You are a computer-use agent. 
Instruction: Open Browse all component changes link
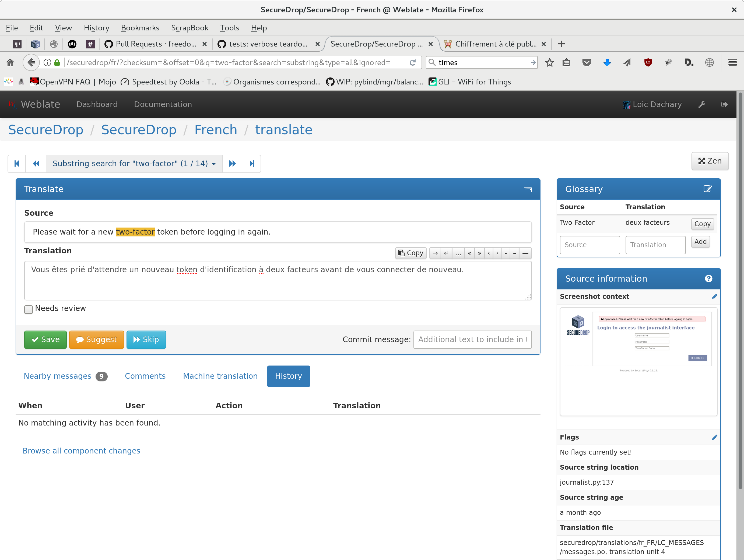(x=81, y=451)
